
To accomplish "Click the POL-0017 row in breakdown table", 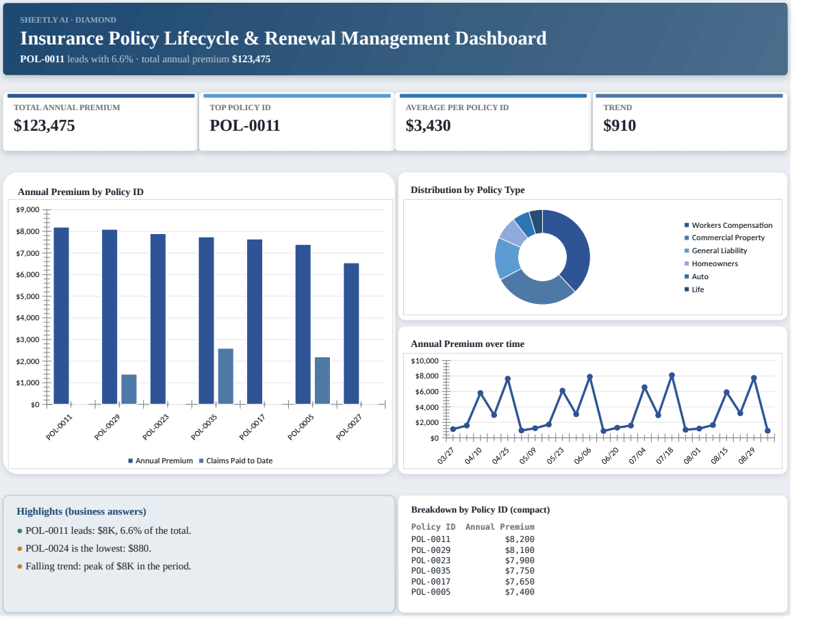I will click(472, 582).
